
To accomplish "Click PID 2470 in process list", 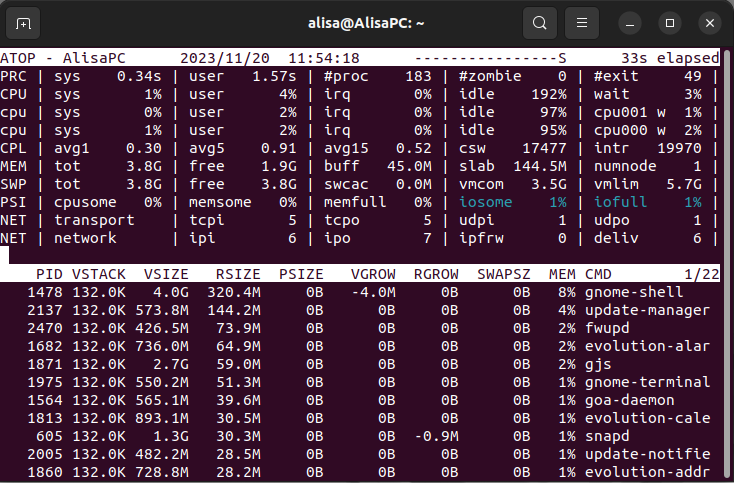I will pyautogui.click(x=45, y=328).
